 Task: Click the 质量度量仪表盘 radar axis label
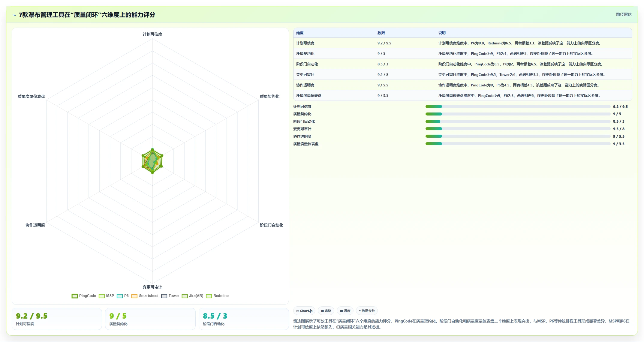point(31,96)
